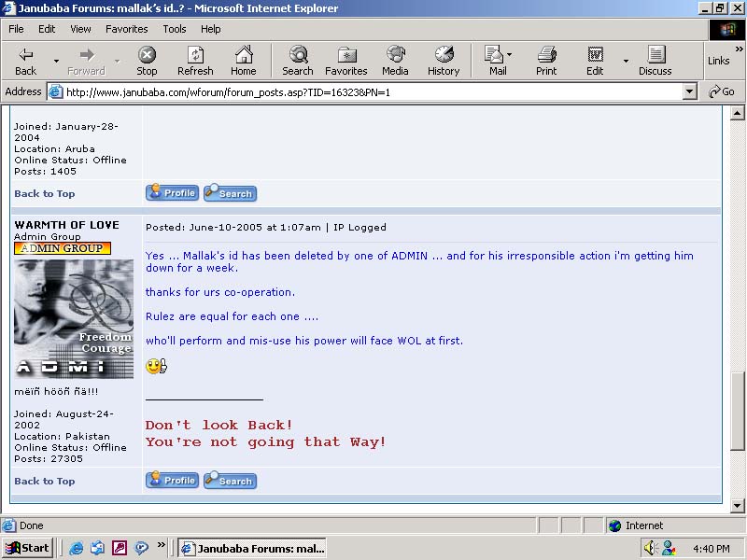
Task: Click Profile button under WARMTH OF LOVE post
Action: click(172, 480)
